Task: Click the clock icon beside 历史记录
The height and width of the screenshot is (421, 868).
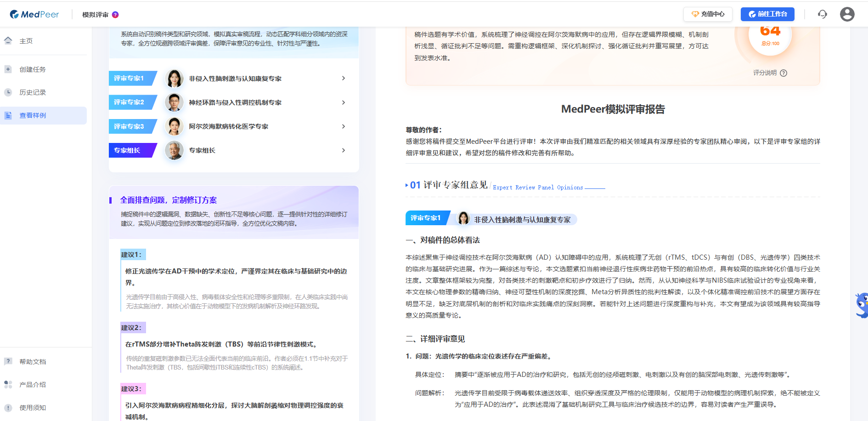Action: [x=8, y=92]
